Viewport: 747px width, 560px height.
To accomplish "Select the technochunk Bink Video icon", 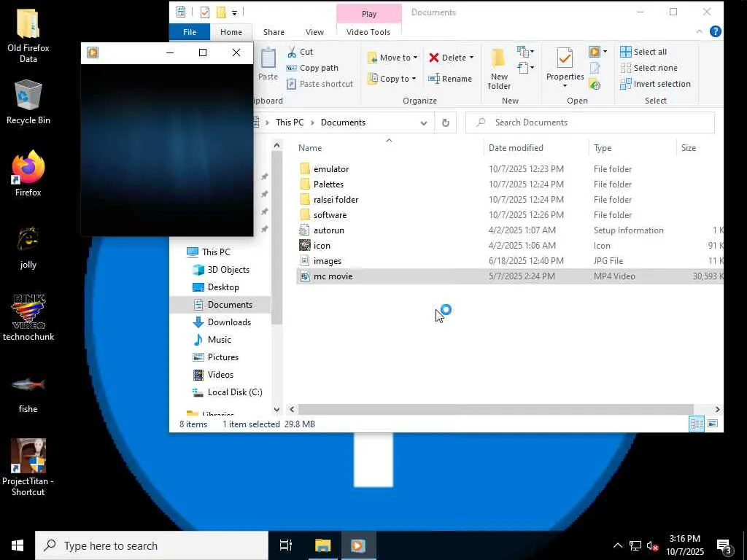I will click(28, 318).
